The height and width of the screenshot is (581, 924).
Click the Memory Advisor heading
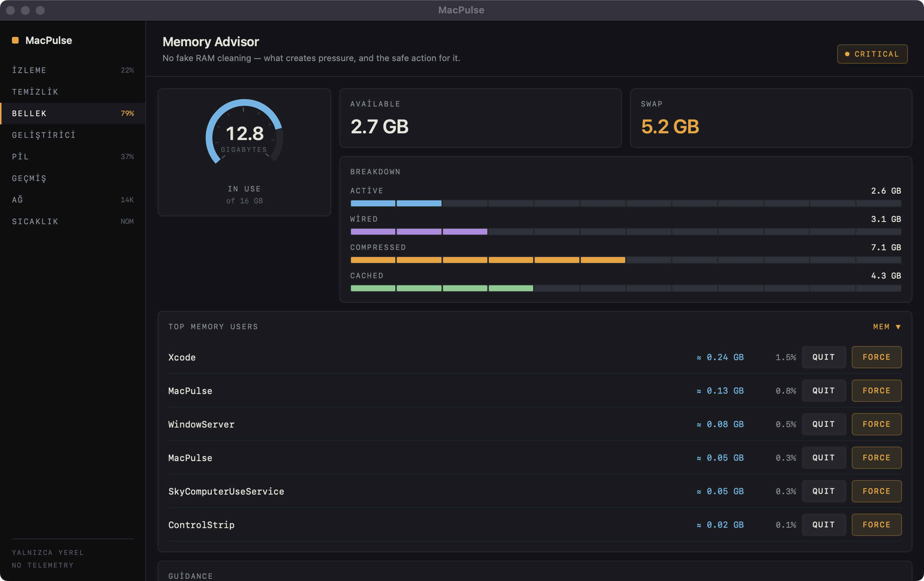[x=211, y=41]
